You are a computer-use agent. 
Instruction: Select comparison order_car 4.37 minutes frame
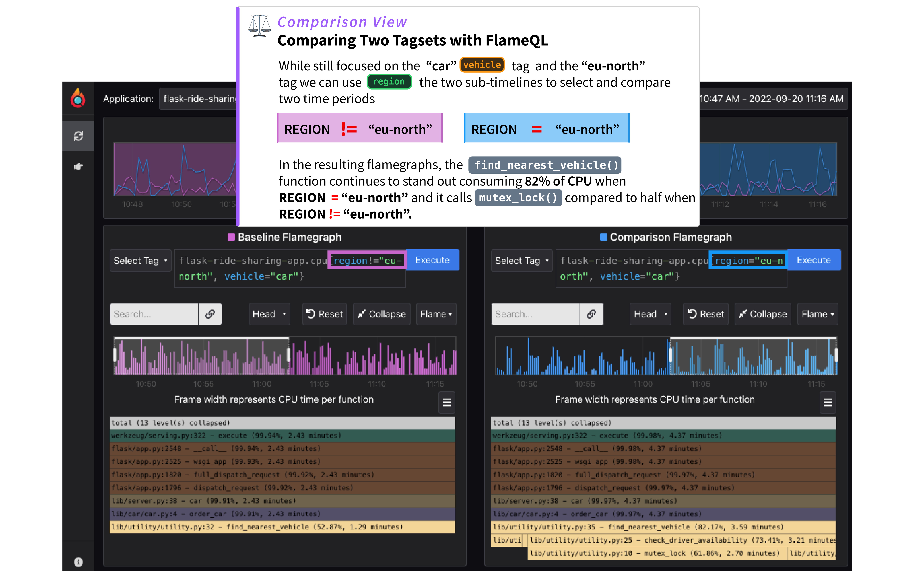tap(663, 514)
